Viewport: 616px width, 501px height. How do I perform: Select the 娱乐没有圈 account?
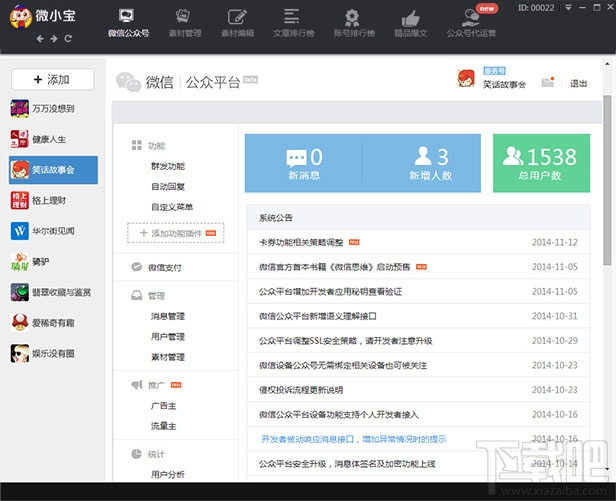point(53,354)
